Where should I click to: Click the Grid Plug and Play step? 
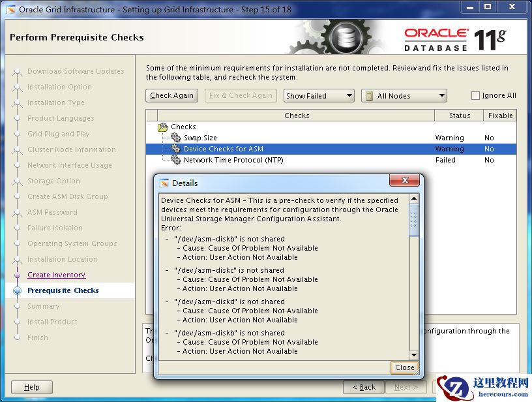tap(59, 134)
